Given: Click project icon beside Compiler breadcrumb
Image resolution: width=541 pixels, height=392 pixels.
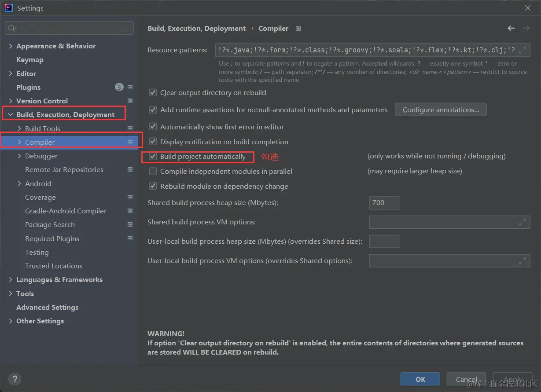Looking at the screenshot, I should pyautogui.click(x=298, y=29).
